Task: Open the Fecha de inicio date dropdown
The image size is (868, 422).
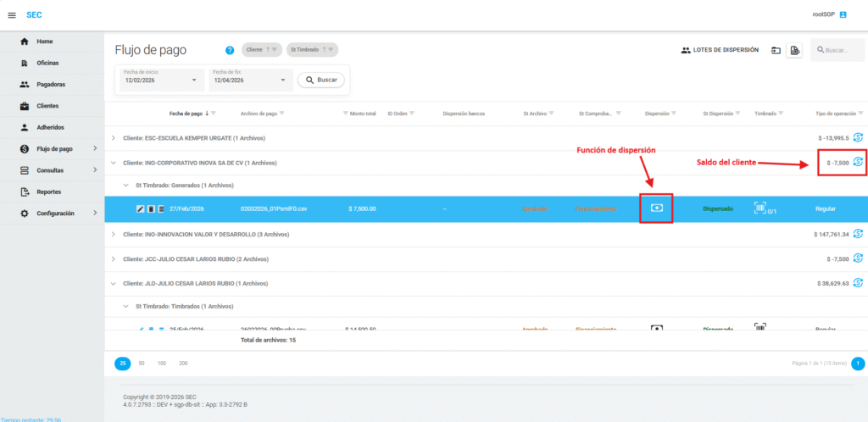Action: [193, 81]
